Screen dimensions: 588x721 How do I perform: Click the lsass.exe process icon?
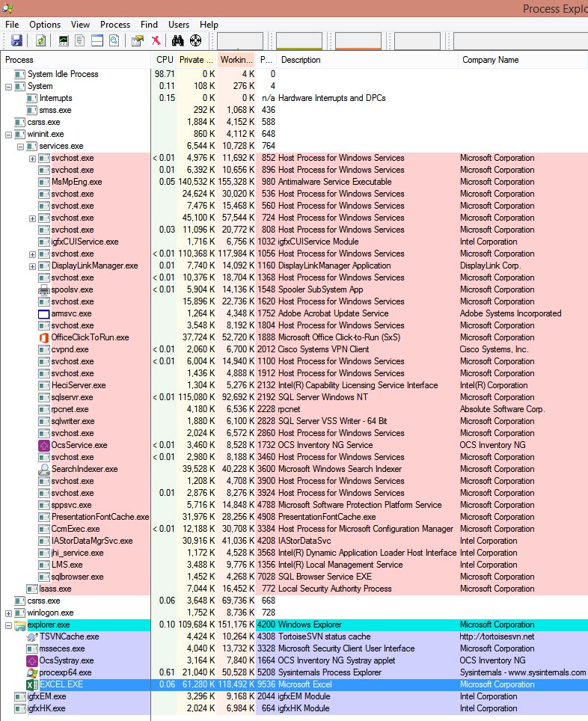[x=31, y=589]
